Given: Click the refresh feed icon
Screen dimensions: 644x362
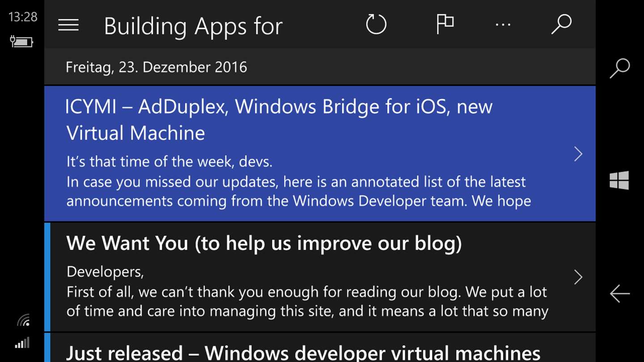Looking at the screenshot, I should pyautogui.click(x=376, y=24).
